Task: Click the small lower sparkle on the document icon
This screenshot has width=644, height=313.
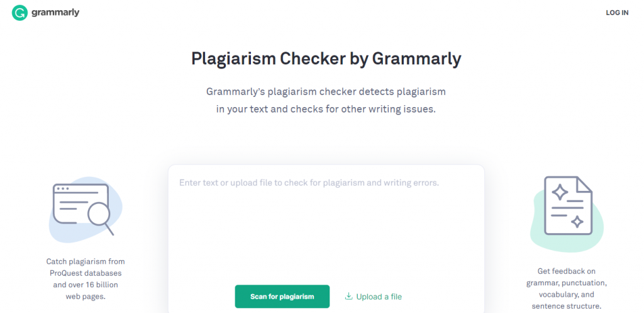Action: pyautogui.click(x=576, y=221)
